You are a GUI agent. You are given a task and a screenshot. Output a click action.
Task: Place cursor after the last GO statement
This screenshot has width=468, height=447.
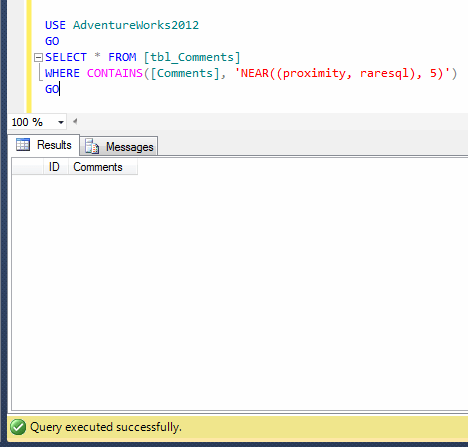pyautogui.click(x=60, y=89)
